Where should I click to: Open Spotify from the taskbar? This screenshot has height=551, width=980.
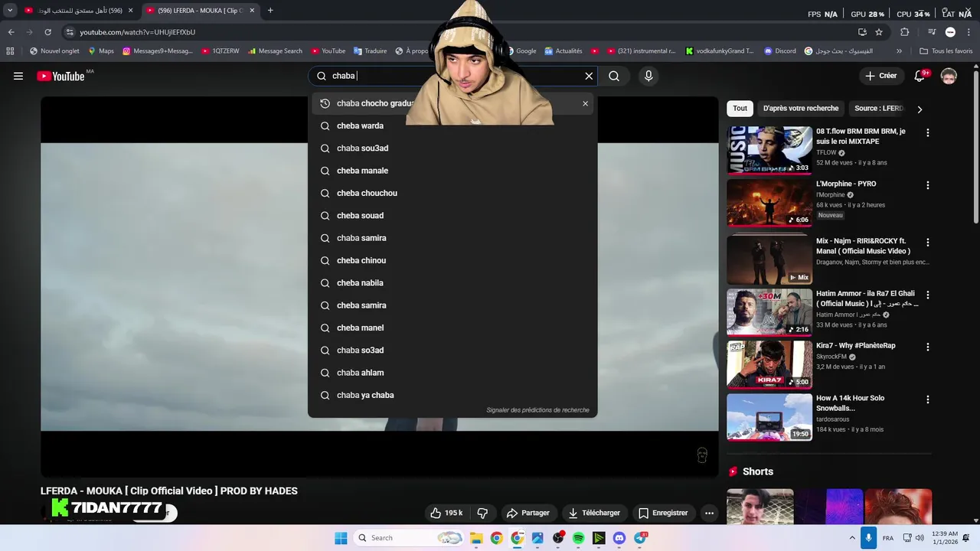click(578, 538)
